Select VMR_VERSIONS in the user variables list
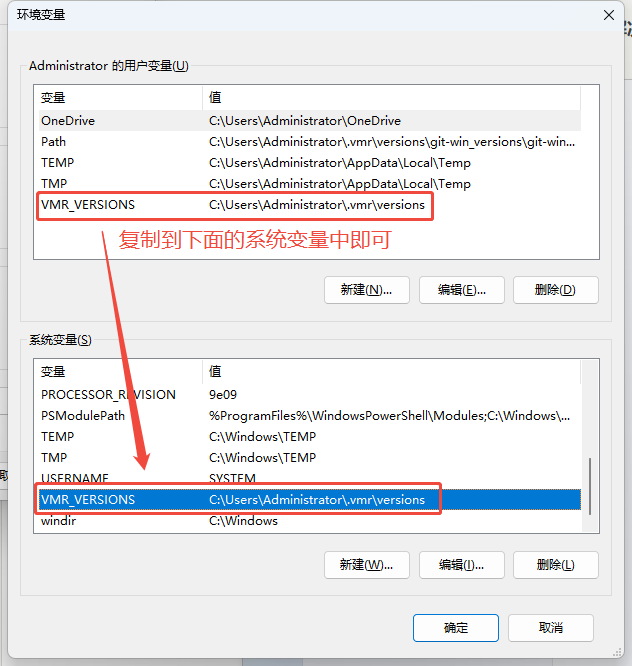The image size is (632, 666). coord(310,205)
